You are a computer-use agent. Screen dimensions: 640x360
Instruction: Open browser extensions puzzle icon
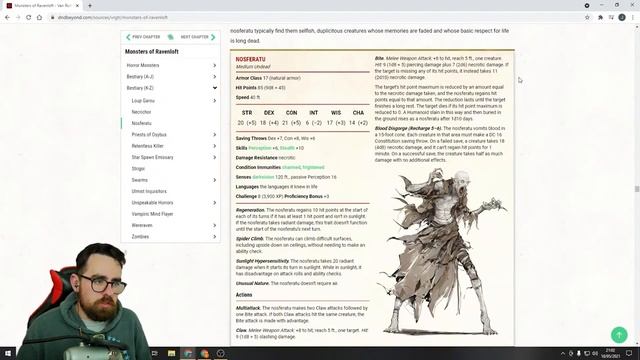pyautogui.click(x=600, y=18)
